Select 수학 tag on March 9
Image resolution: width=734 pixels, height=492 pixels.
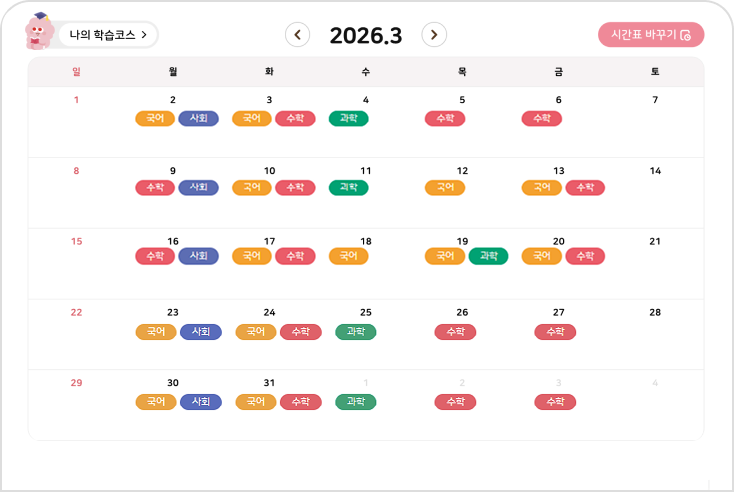tap(155, 187)
